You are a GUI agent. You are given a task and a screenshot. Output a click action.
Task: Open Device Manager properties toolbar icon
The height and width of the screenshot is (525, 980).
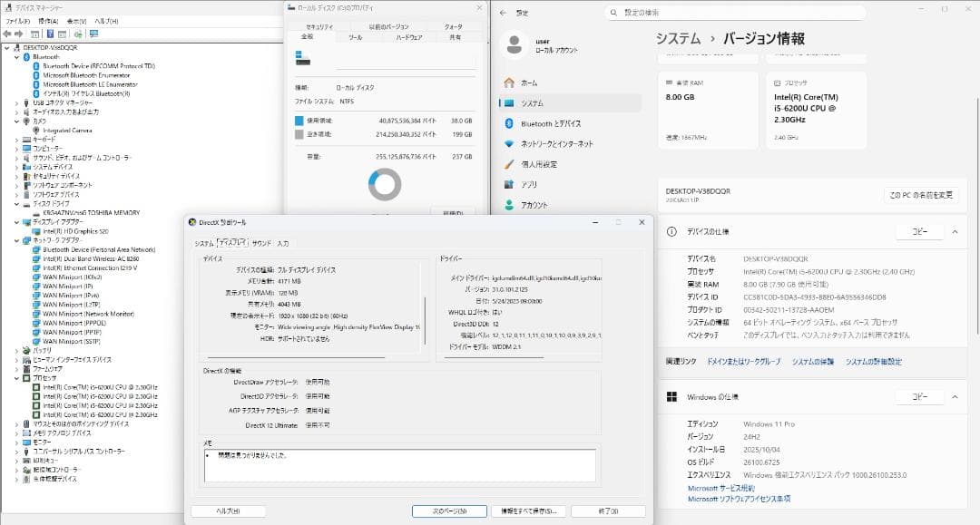tap(60, 34)
